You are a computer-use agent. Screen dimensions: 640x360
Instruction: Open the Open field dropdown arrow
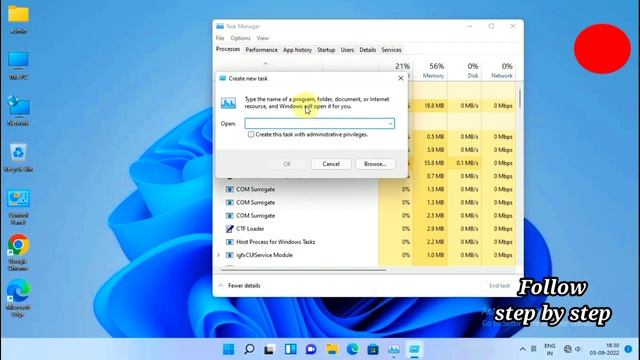click(390, 123)
